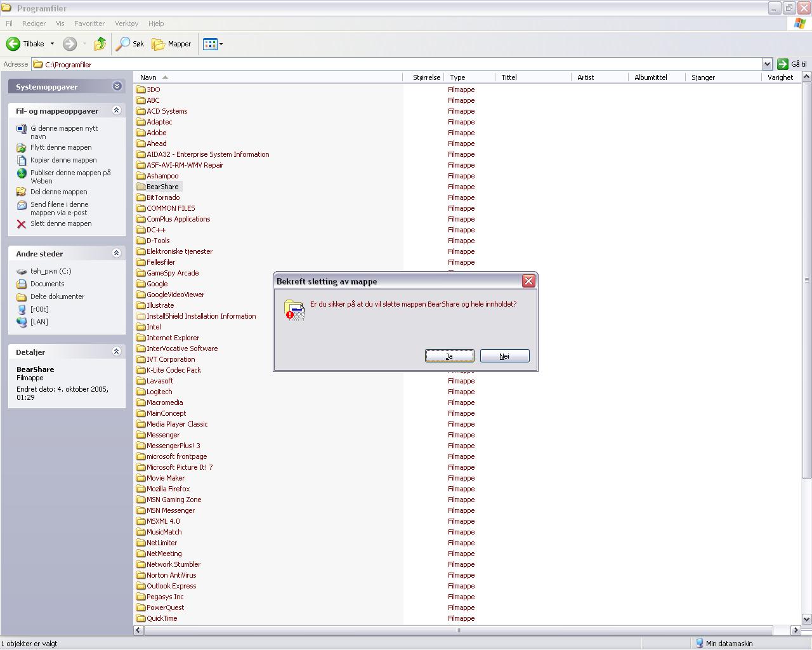Collapse the Andre steder panel
The width and height of the screenshot is (812, 650).
[117, 253]
